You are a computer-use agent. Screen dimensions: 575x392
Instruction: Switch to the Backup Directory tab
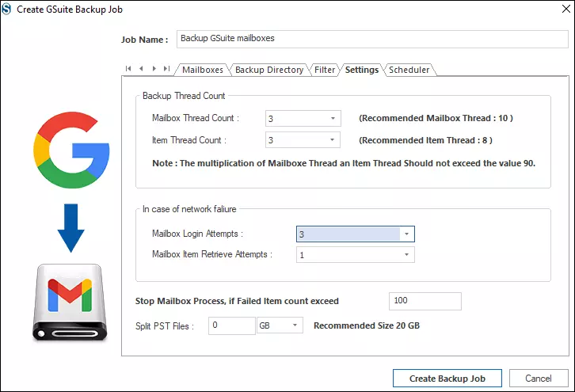tap(269, 70)
